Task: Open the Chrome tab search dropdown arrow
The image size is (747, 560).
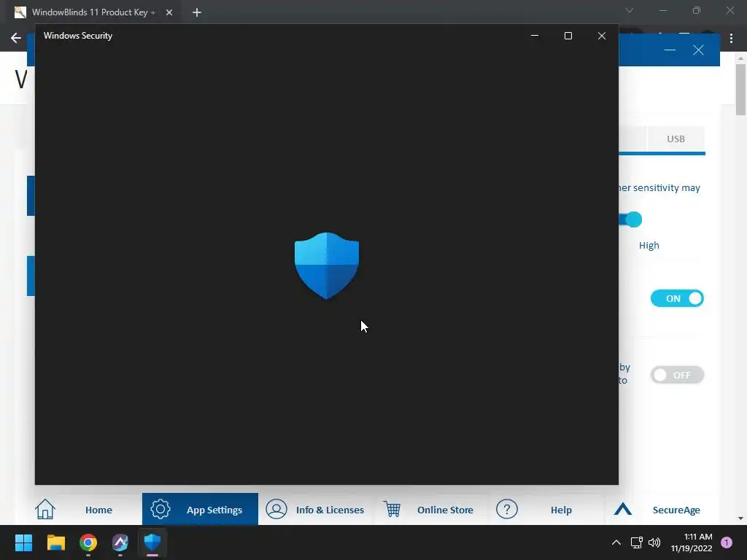Action: click(630, 10)
